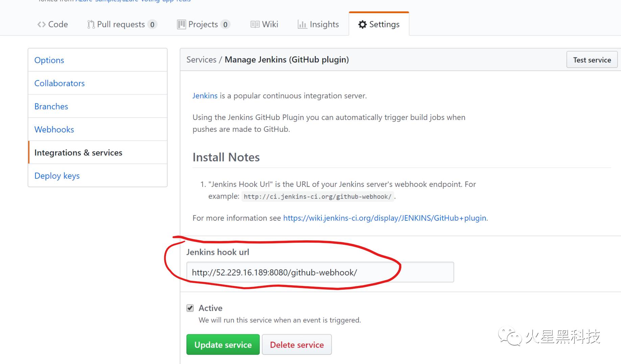The height and width of the screenshot is (364, 621).
Task: Open the Projects tab
Action: click(x=204, y=24)
